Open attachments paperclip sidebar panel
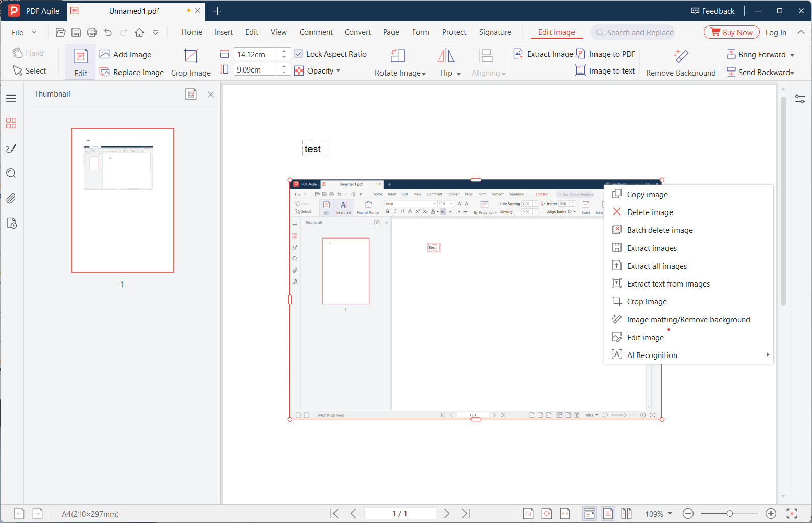 click(11, 198)
